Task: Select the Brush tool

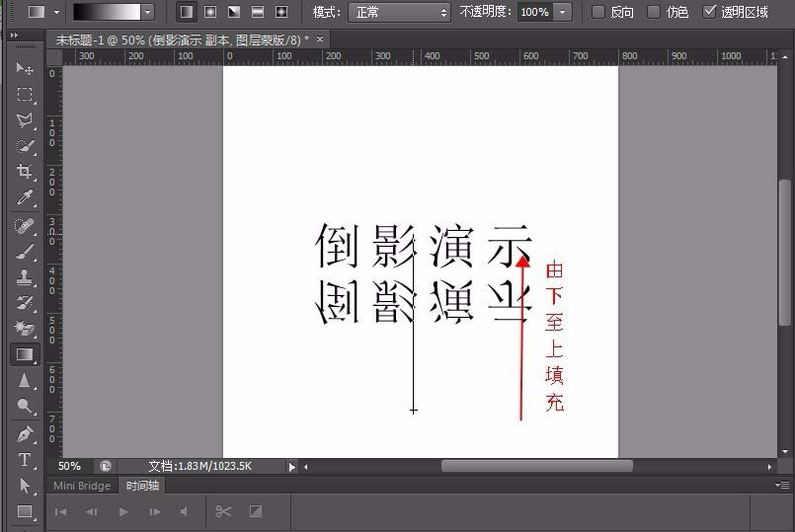Action: [x=25, y=252]
